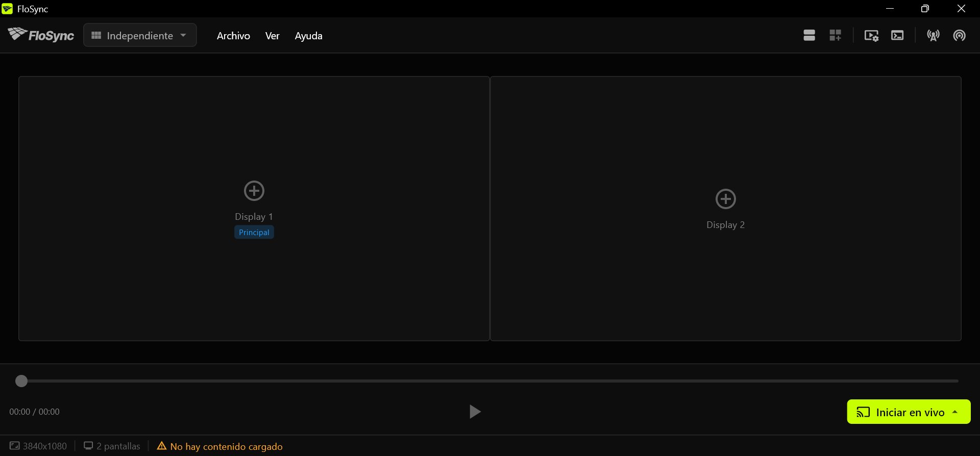The height and width of the screenshot is (456, 980).
Task: Click the broadcast tower icon
Action: click(x=933, y=35)
